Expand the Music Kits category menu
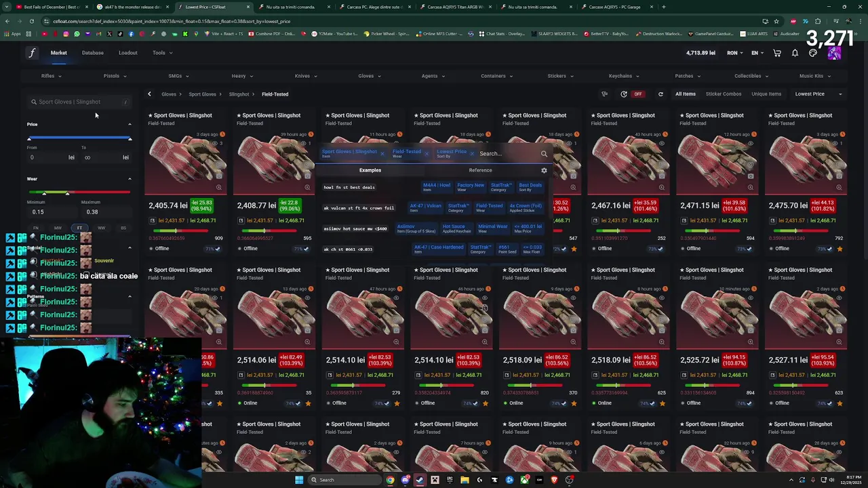 coord(815,76)
